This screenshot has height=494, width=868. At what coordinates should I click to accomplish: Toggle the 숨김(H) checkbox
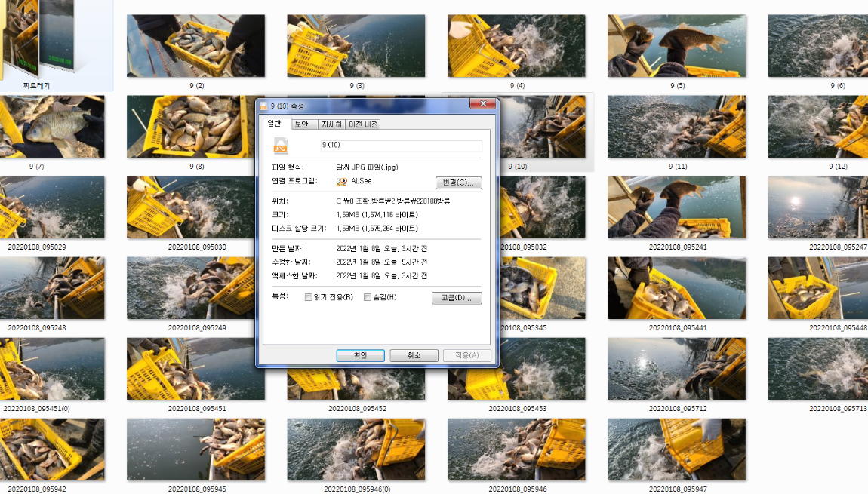tap(367, 297)
